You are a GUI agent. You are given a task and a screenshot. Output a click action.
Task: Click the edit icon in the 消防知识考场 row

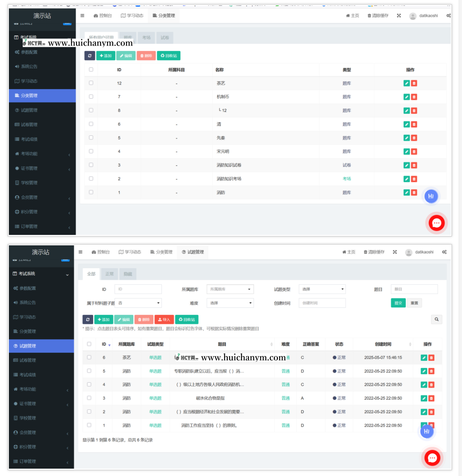pyautogui.click(x=406, y=179)
